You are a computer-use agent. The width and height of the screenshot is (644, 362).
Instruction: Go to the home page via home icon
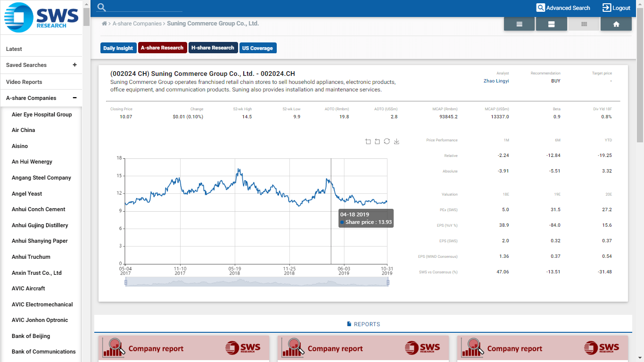coord(616,23)
